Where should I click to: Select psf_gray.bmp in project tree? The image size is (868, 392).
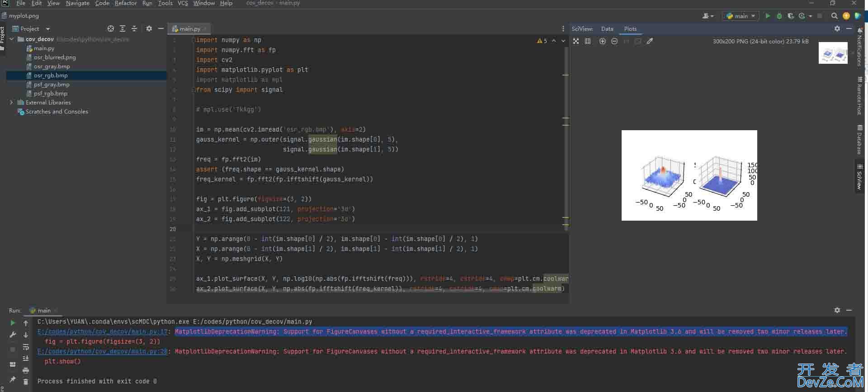click(52, 85)
